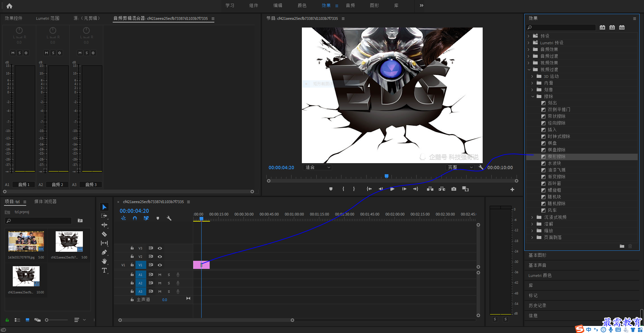The image size is (644, 333).
Task: Select the Pen tool
Action: coord(104,252)
